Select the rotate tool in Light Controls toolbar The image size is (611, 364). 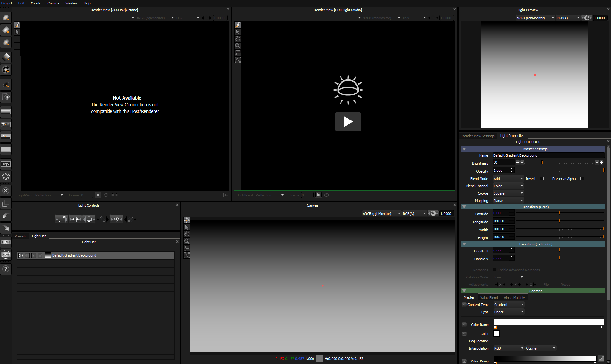(103, 219)
